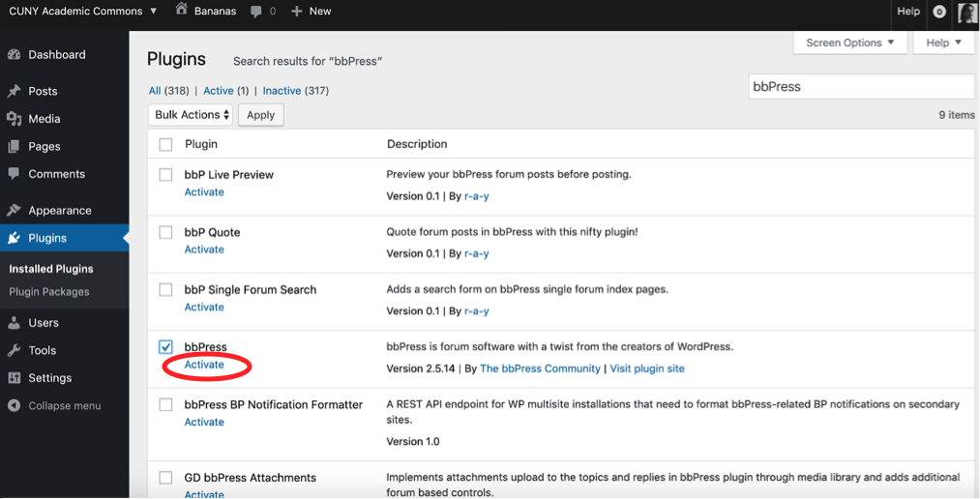Check the bbP Quote plugin checkbox

(x=165, y=233)
